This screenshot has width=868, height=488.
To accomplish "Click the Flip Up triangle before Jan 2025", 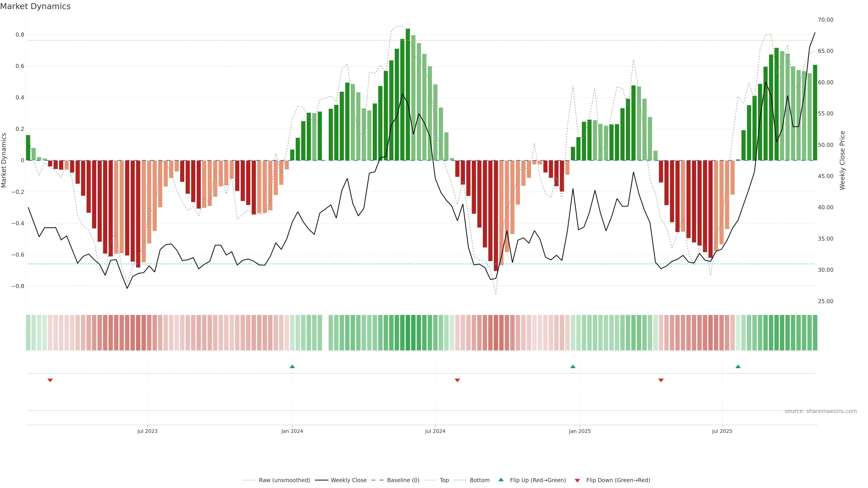I will click(x=573, y=366).
